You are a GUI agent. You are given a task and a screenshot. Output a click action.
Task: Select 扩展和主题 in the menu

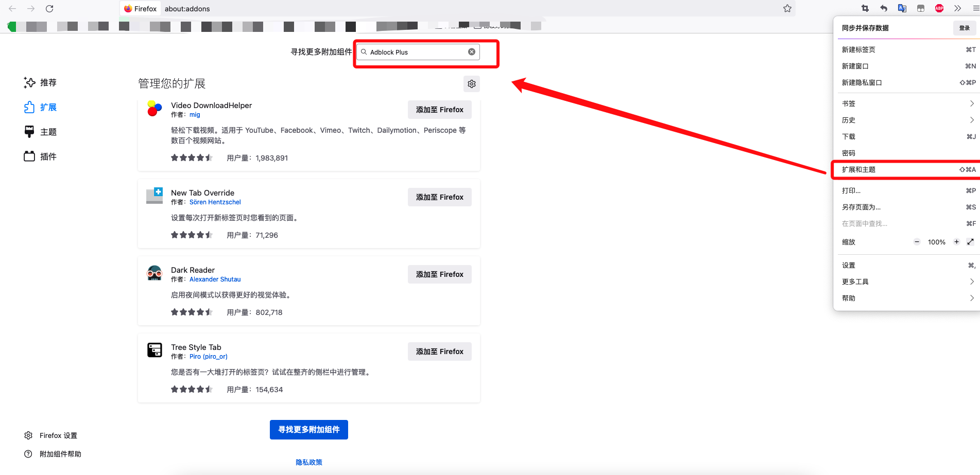click(x=908, y=169)
